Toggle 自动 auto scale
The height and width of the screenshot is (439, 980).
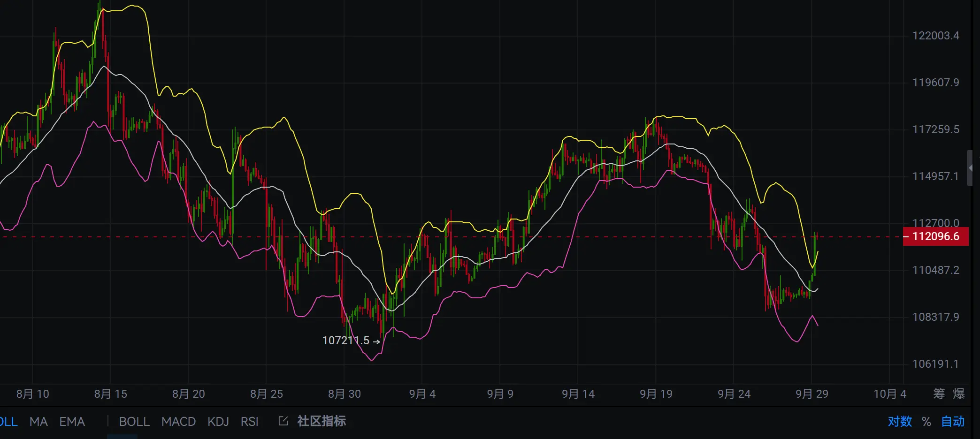coord(953,421)
